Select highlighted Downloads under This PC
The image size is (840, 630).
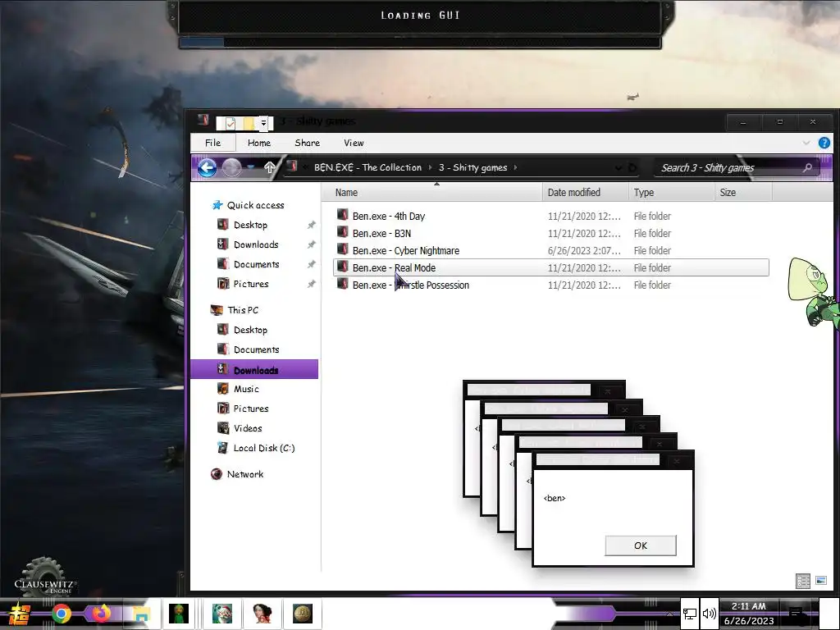pos(254,370)
